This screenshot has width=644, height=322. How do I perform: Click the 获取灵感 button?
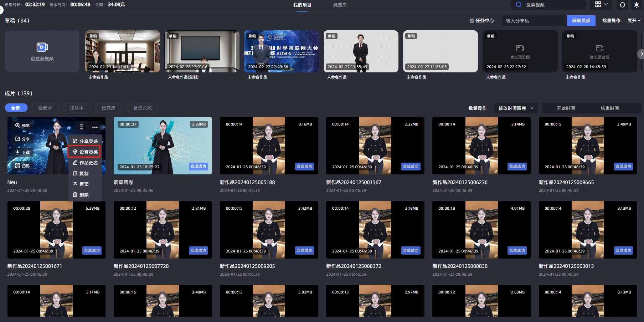coord(581,21)
